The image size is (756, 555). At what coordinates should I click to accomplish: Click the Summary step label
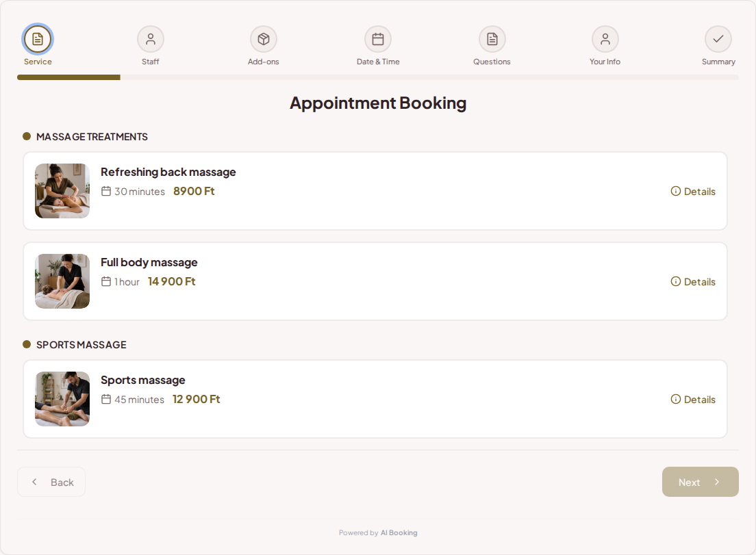718,62
